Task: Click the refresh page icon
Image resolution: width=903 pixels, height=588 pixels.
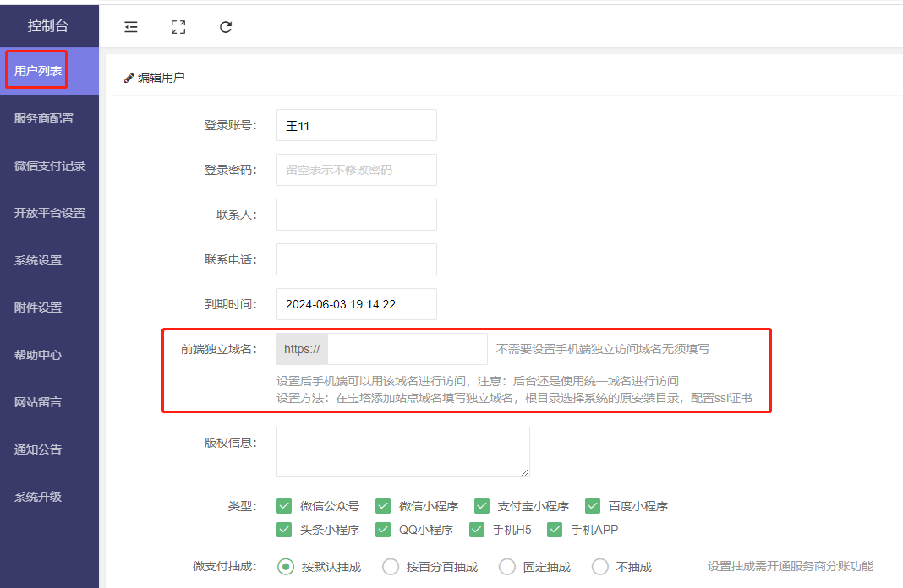Action: click(226, 27)
